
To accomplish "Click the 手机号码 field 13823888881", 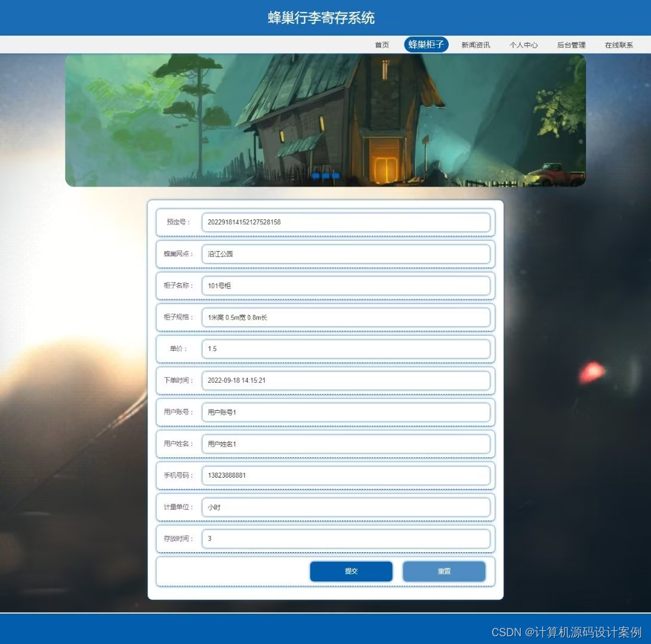I will click(346, 475).
